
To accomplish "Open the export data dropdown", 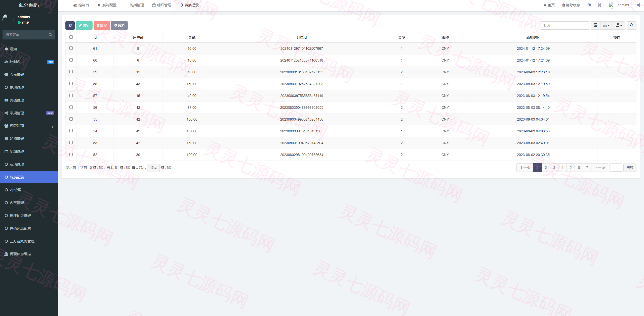I will [x=619, y=25].
